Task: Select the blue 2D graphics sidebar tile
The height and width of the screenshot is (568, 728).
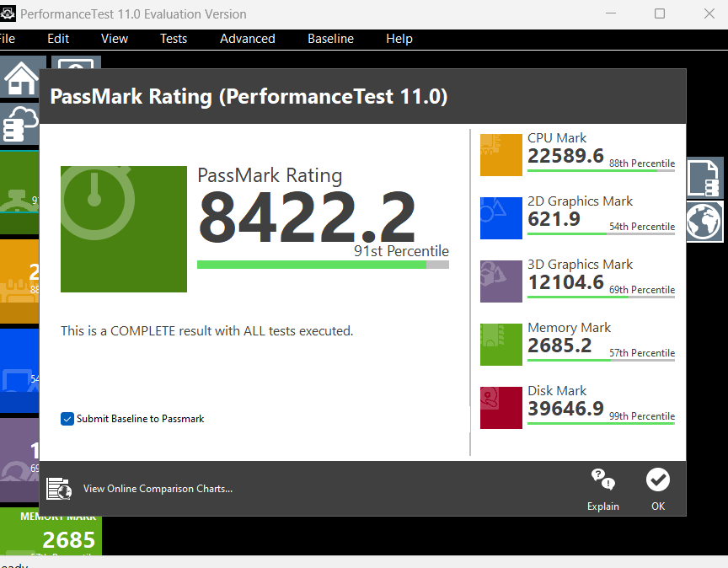Action: tap(19, 371)
